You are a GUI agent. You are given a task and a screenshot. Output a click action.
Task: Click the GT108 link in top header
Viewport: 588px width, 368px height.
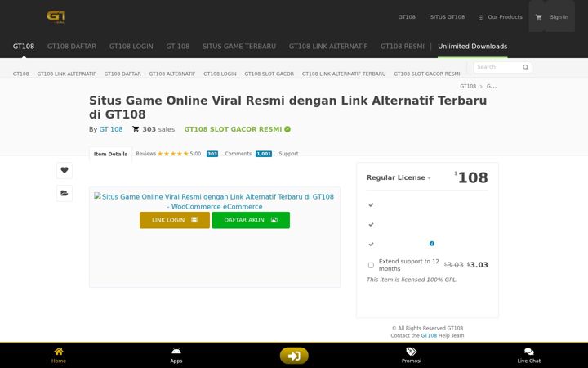pos(407,17)
